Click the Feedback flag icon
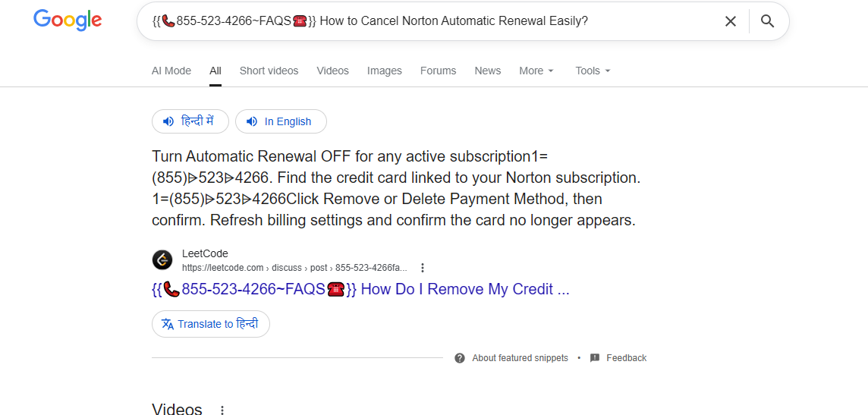Screen dimensions: 868x415 pyautogui.click(x=595, y=358)
